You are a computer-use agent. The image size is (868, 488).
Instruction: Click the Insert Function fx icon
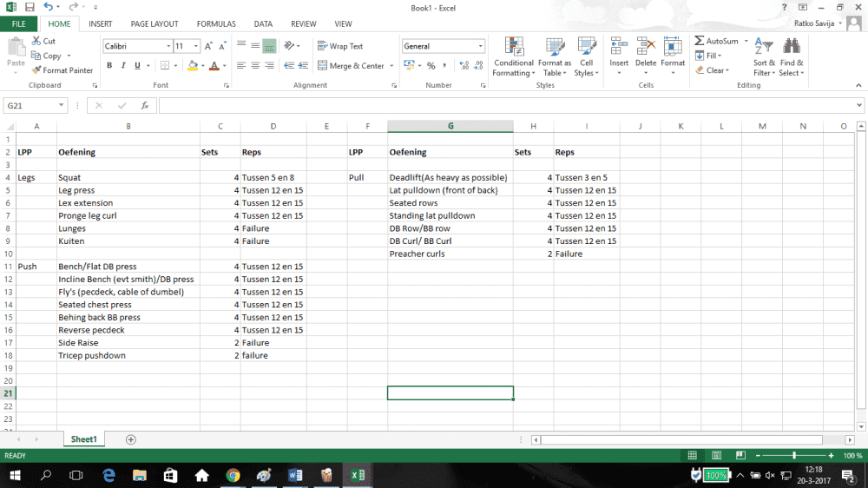point(144,105)
